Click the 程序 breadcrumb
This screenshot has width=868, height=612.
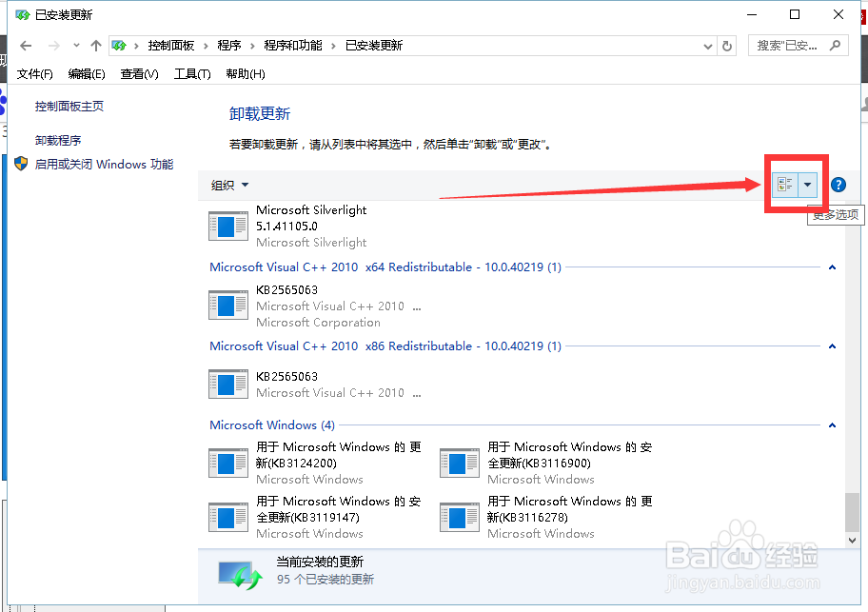[x=229, y=46]
